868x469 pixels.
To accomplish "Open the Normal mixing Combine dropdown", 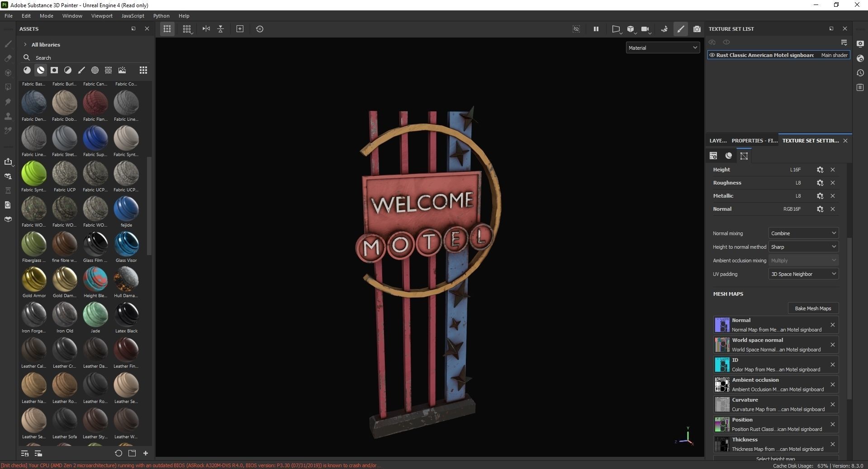I will tap(803, 233).
